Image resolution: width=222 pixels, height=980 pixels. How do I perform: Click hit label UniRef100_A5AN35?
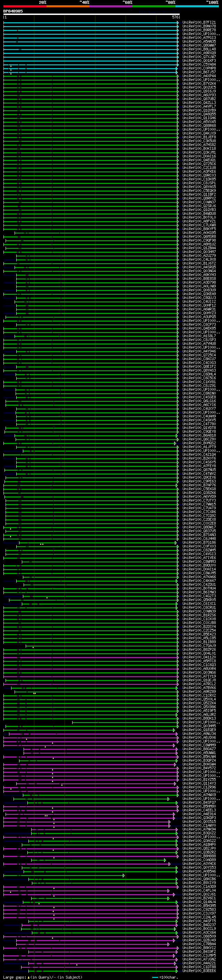tap(199, 42)
